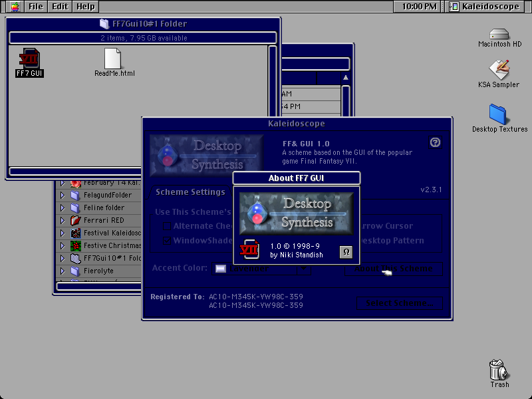Open the Kaleidoscope application menu
Viewport: 532px width, 399px height.
(485, 7)
